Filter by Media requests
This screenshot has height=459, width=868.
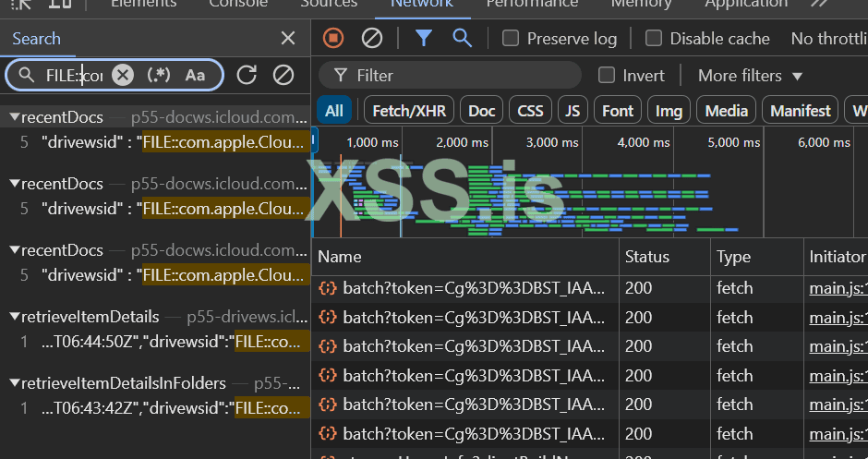tap(727, 111)
